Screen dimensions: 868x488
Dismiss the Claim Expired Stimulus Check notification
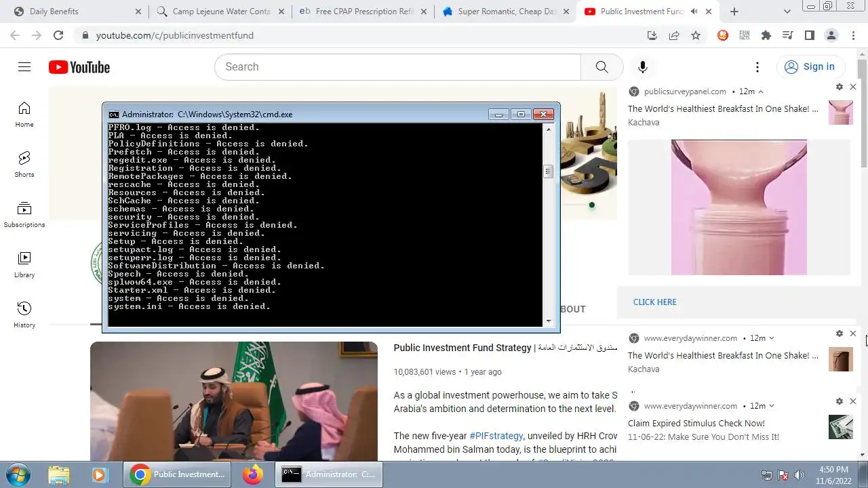coord(853,401)
